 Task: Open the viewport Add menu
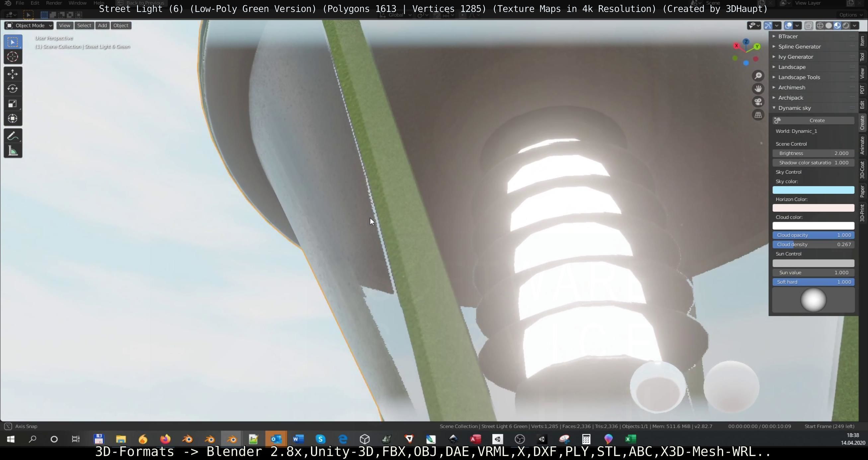point(103,26)
